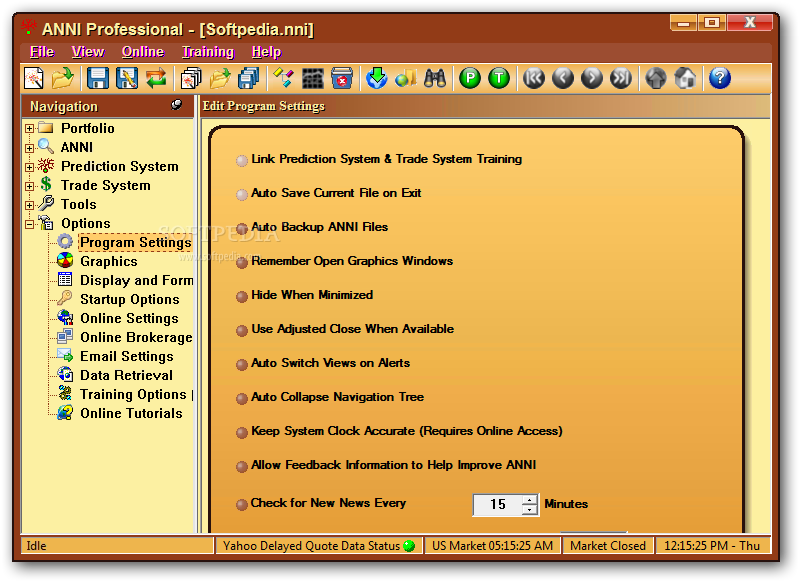Image resolution: width=800 pixels, height=582 pixels.
Task: Click the colored flowchart blocks icon
Action: pos(283,79)
